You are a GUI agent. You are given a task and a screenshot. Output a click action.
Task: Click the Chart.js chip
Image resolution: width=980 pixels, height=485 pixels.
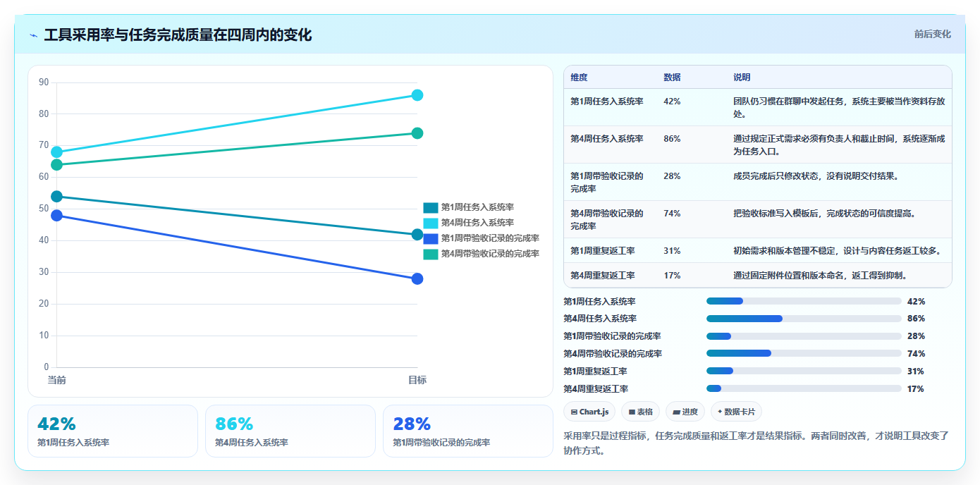click(589, 412)
